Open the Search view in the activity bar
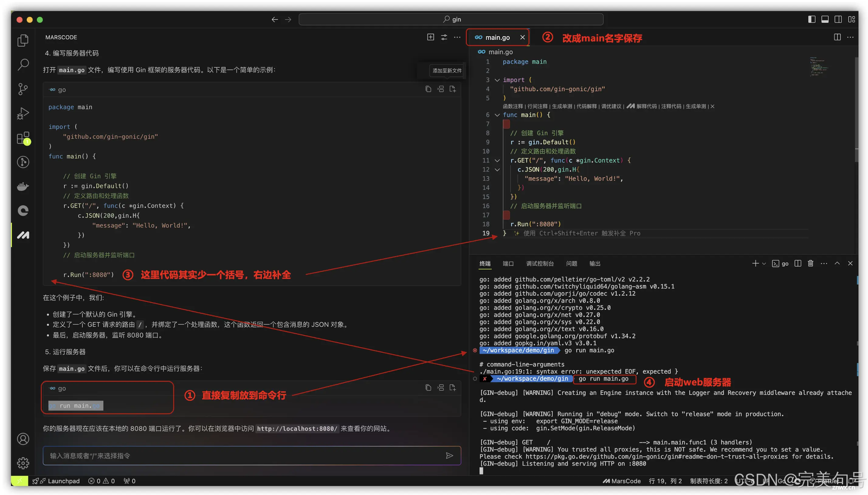The image size is (868, 495). 23,65
